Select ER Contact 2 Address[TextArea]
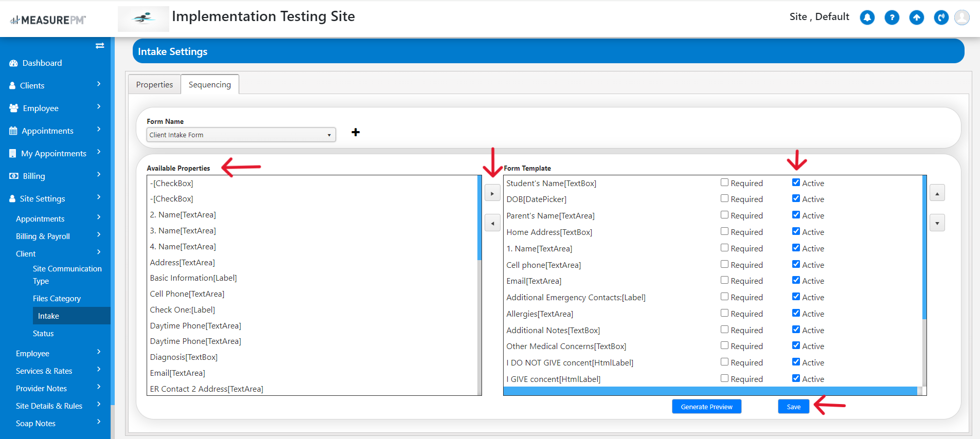The height and width of the screenshot is (439, 980). [x=206, y=389]
